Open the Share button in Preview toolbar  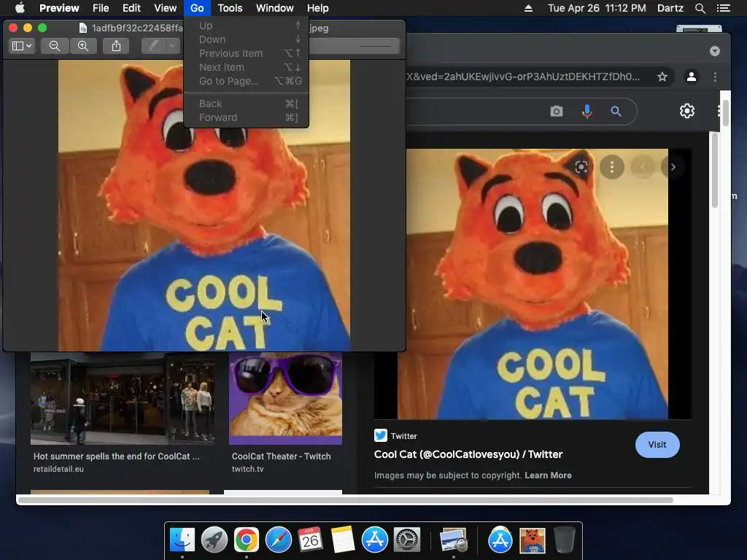click(116, 46)
